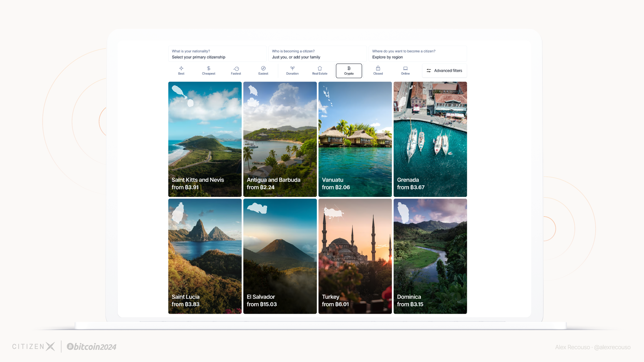
Task: Open Advanced filters
Action: coord(444,70)
